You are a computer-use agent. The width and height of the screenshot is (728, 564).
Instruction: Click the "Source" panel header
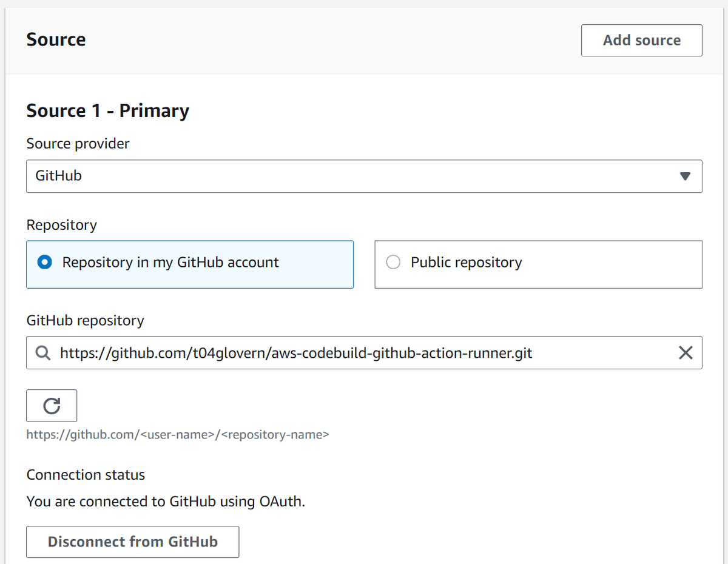click(x=55, y=39)
